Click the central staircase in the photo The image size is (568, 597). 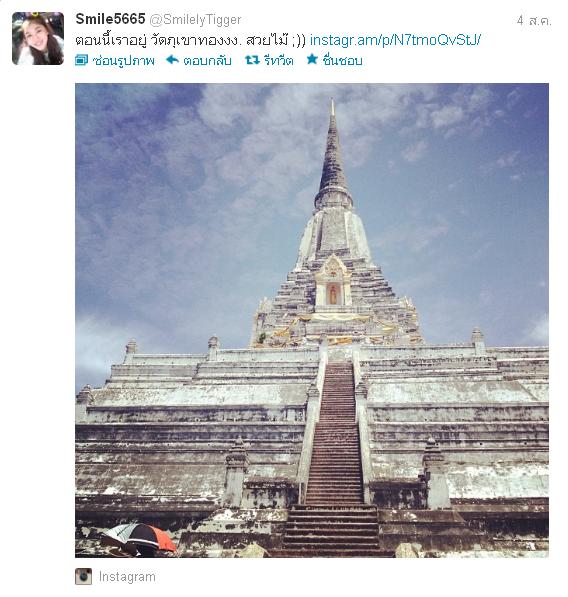(334, 457)
